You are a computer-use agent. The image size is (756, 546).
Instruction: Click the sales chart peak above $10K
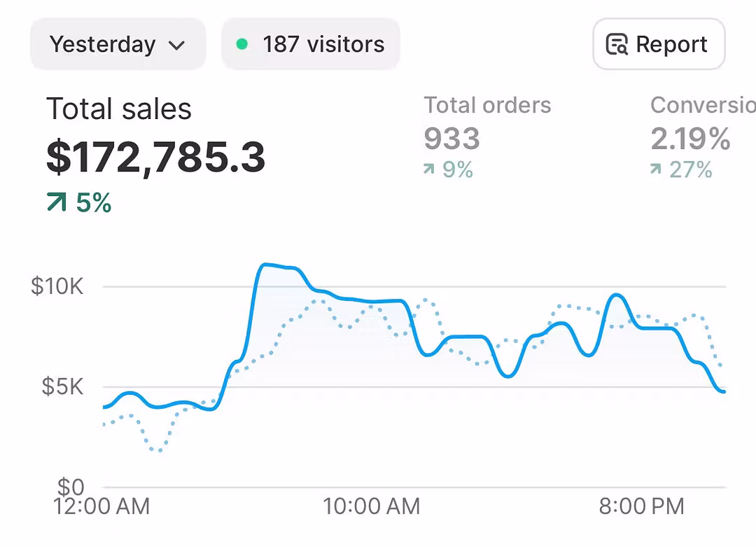pyautogui.click(x=266, y=265)
